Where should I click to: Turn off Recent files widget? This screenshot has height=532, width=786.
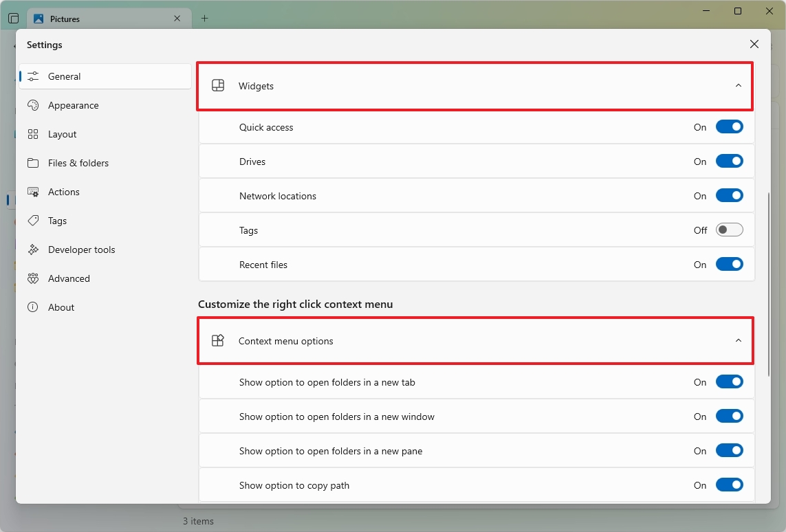click(730, 264)
